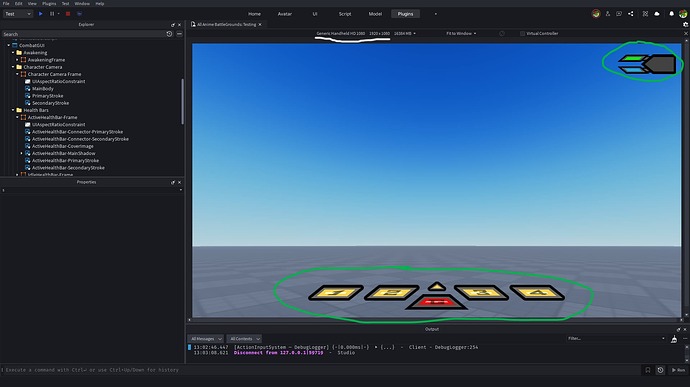Pause the running test
Viewport: 690px width, 387px height.
tap(52, 14)
